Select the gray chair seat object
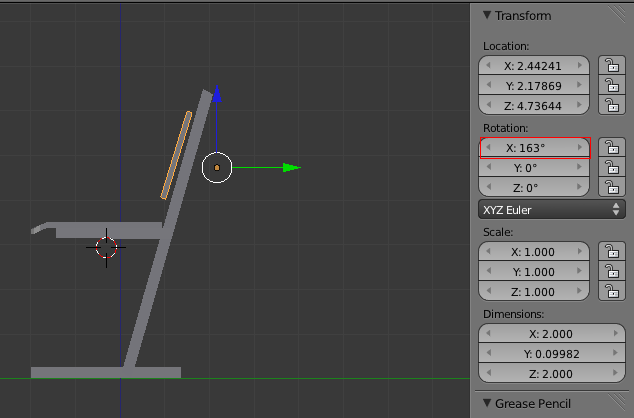Image resolution: width=634 pixels, height=418 pixels. pyautogui.click(x=108, y=230)
